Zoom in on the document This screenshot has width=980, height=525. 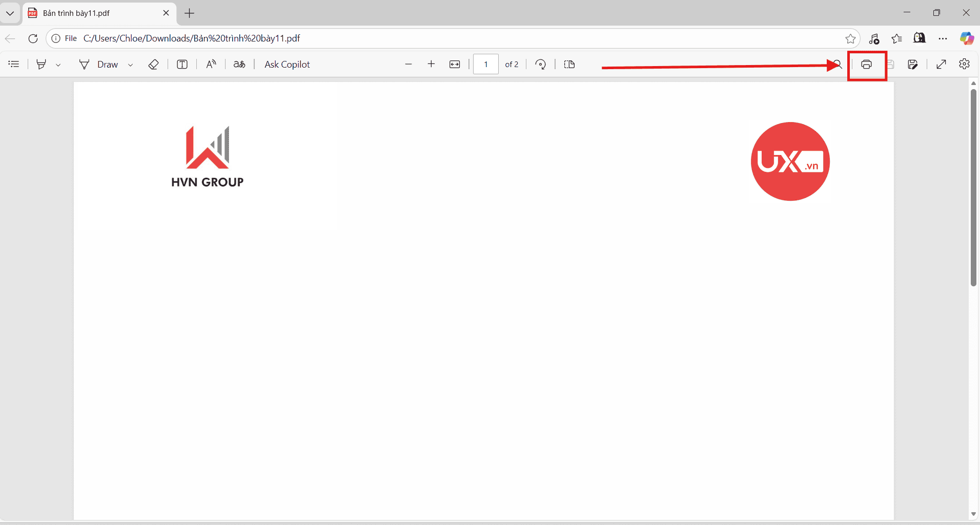pos(431,64)
